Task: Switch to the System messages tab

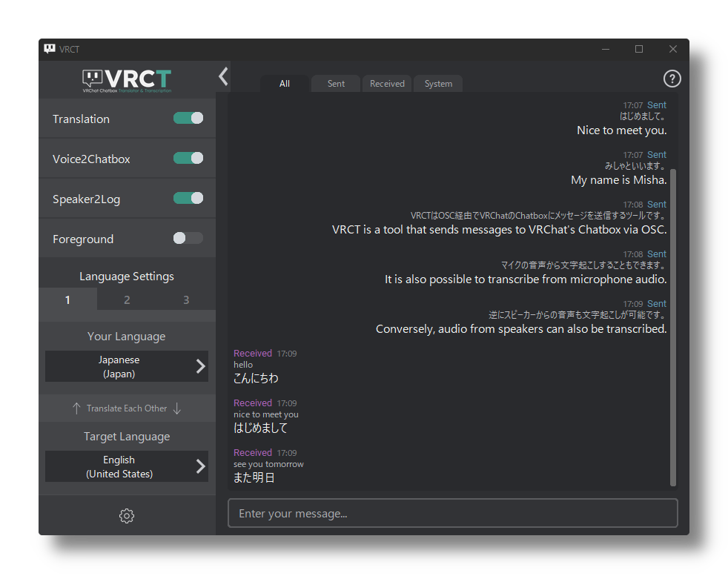Action: tap(438, 84)
